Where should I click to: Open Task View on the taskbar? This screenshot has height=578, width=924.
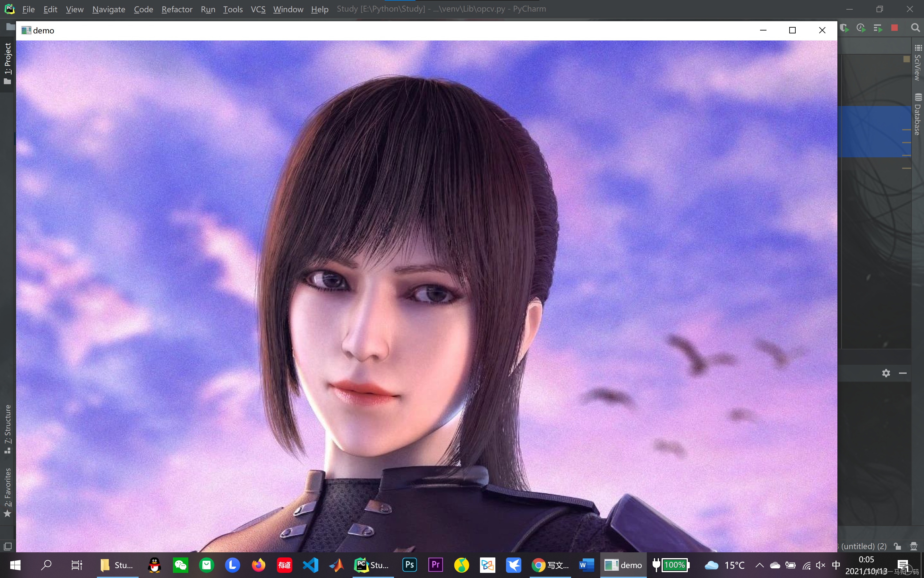click(77, 565)
